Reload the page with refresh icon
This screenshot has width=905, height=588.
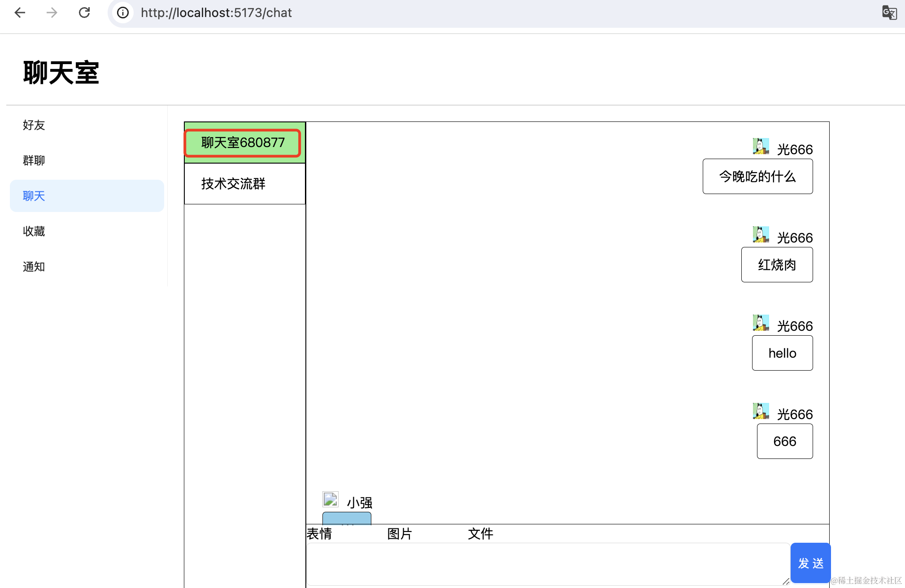tap(84, 13)
